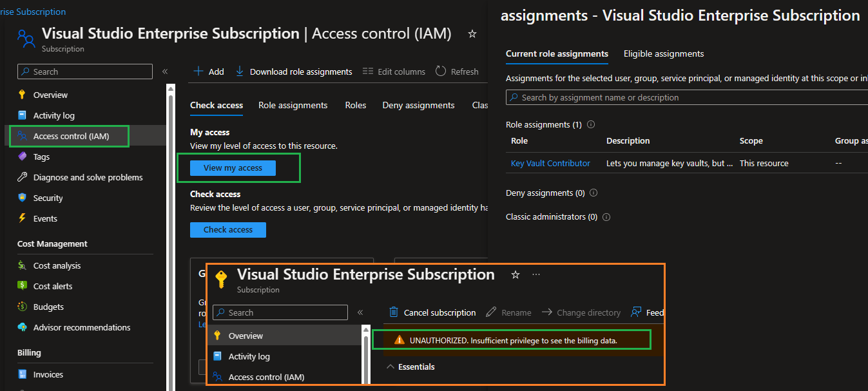This screenshot has height=391, width=868.
Task: Click Cancel subscription in the inset window
Action: [433, 312]
